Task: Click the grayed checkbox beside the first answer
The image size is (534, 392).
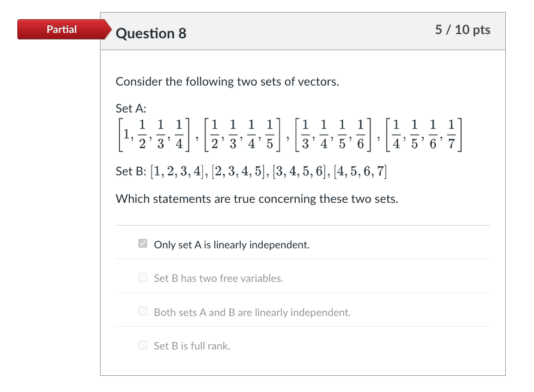Action: pyautogui.click(x=142, y=243)
